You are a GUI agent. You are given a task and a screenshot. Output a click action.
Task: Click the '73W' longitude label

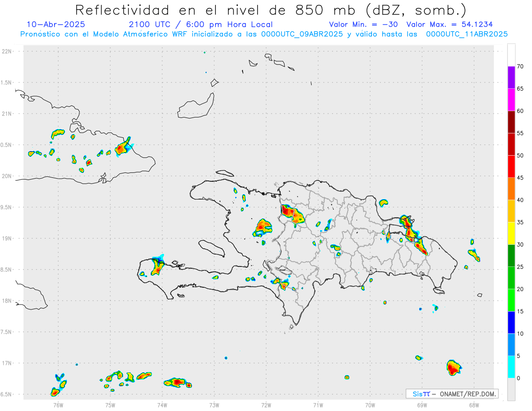click(x=214, y=405)
